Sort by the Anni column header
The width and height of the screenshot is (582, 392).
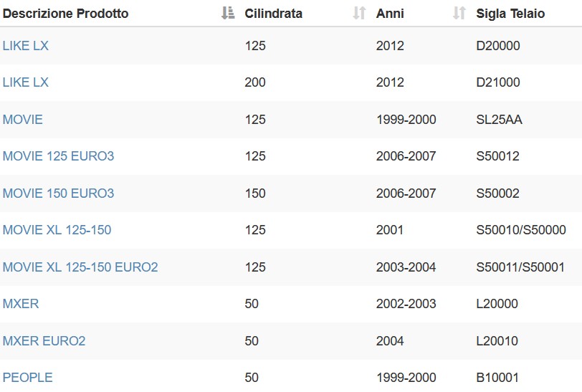click(x=390, y=14)
